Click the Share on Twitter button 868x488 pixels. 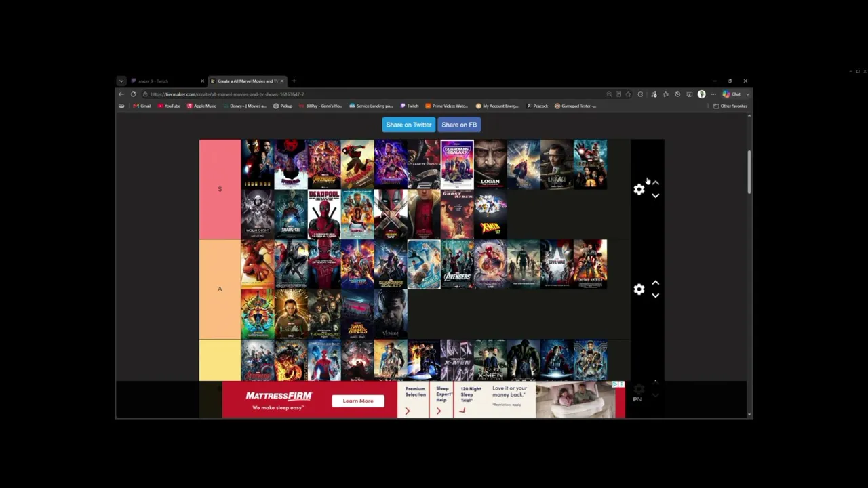[409, 125]
